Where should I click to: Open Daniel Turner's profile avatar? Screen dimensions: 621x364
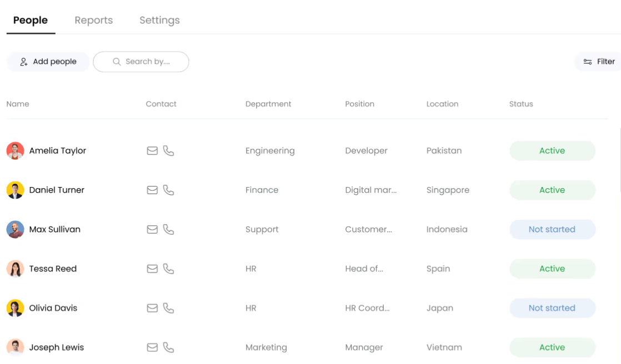point(15,190)
